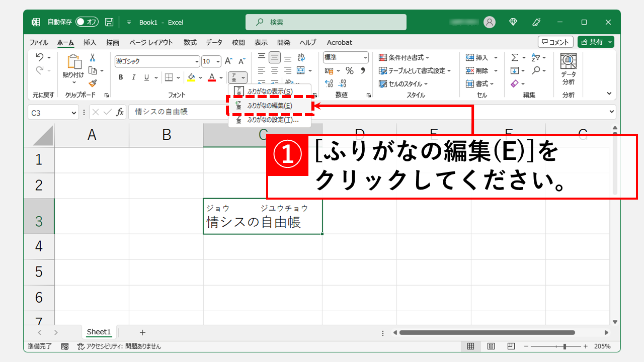Click the 貼り付け paste icon
The height and width of the screenshot is (362, 644).
click(x=74, y=62)
